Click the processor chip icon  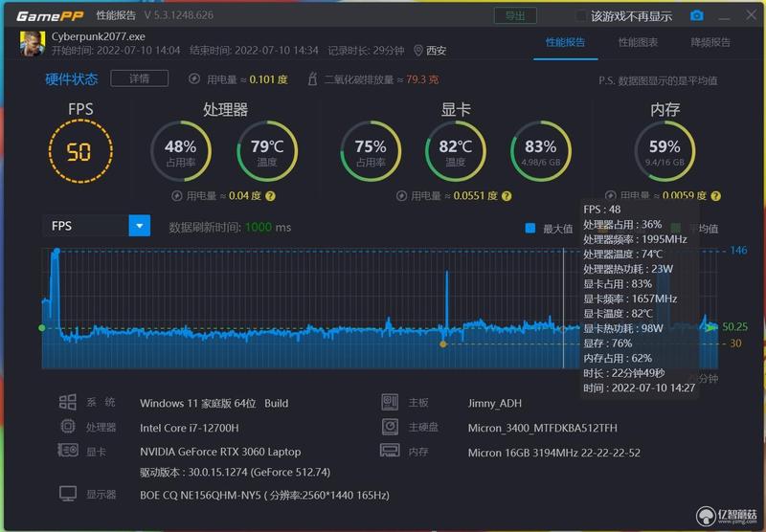(x=67, y=427)
